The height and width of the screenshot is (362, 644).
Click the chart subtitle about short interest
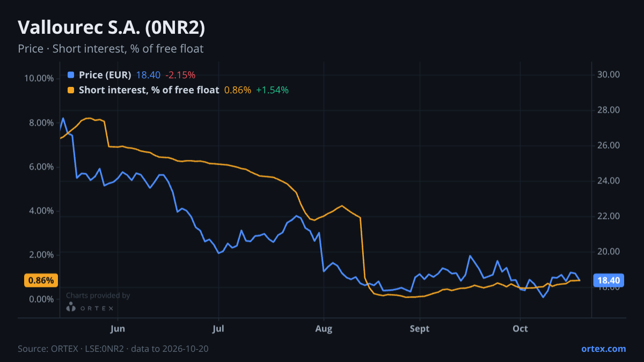pos(111,49)
